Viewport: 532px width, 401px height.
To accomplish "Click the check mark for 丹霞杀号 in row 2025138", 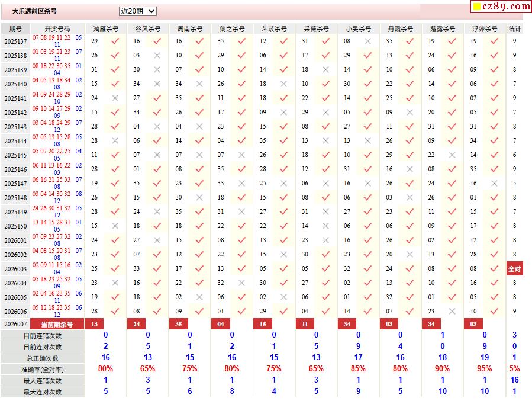I will [x=410, y=55].
